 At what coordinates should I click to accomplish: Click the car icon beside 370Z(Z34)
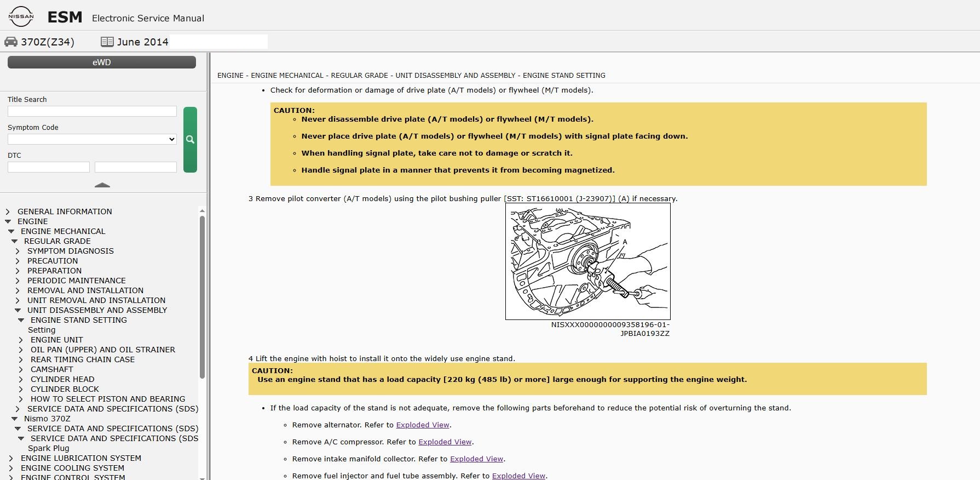(x=11, y=42)
